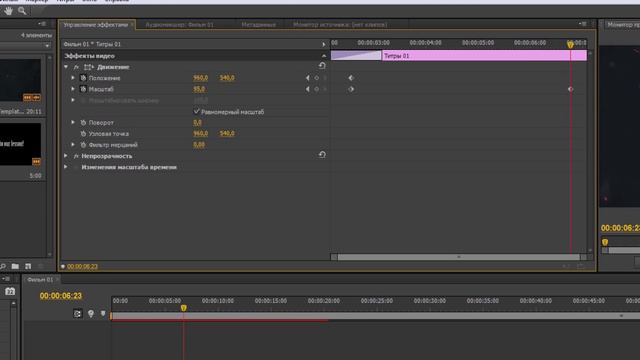Select the Масштаб keyframe at the playhead
Image resolution: width=640 pixels, height=360 pixels.
click(x=571, y=89)
